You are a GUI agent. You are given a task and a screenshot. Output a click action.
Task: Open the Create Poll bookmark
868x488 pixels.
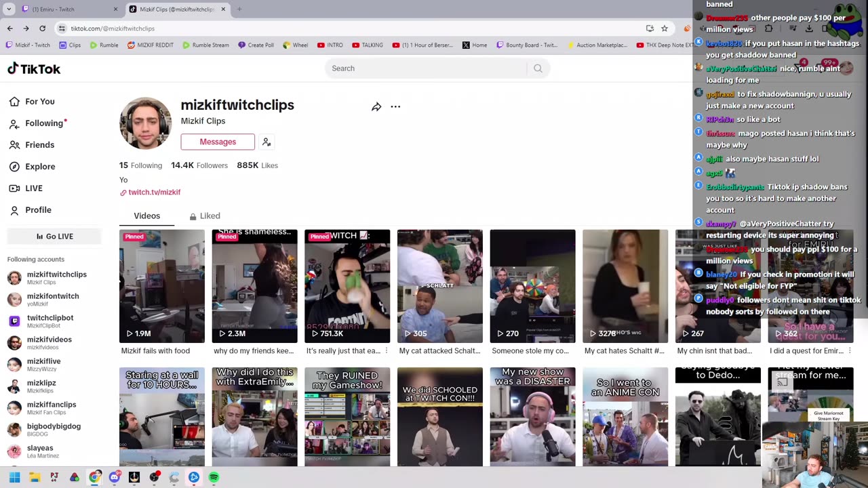coord(256,45)
